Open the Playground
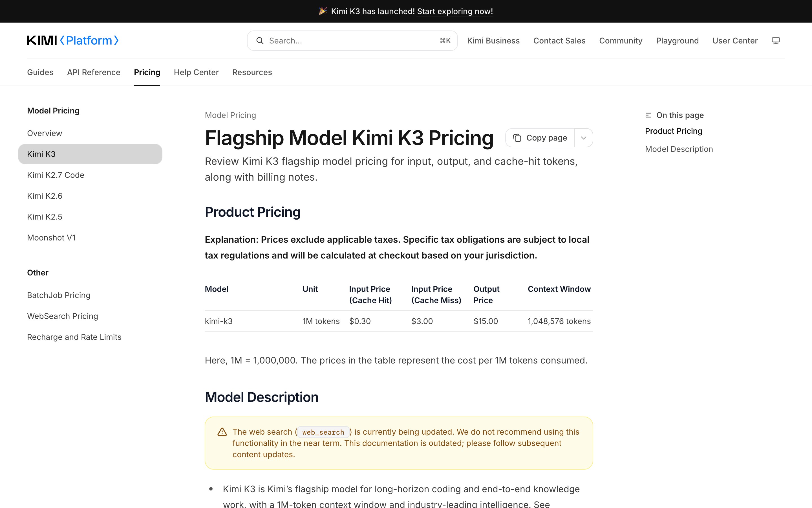The width and height of the screenshot is (812, 508). pyautogui.click(x=678, y=41)
